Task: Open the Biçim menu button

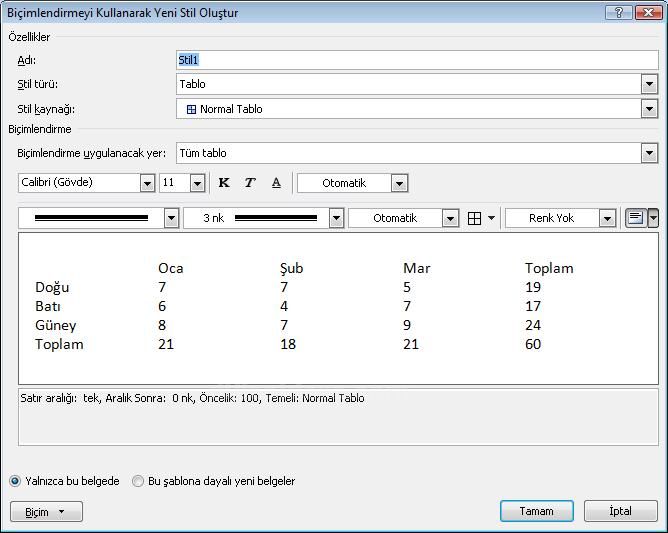Action: [x=46, y=512]
